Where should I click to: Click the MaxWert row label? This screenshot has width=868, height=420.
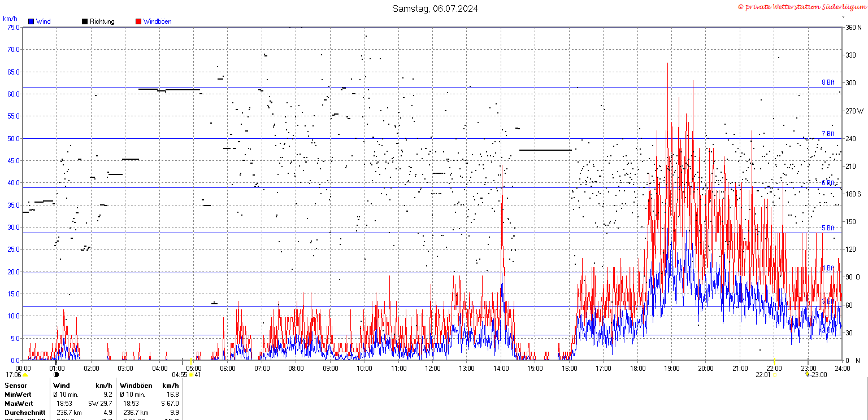[x=19, y=404]
